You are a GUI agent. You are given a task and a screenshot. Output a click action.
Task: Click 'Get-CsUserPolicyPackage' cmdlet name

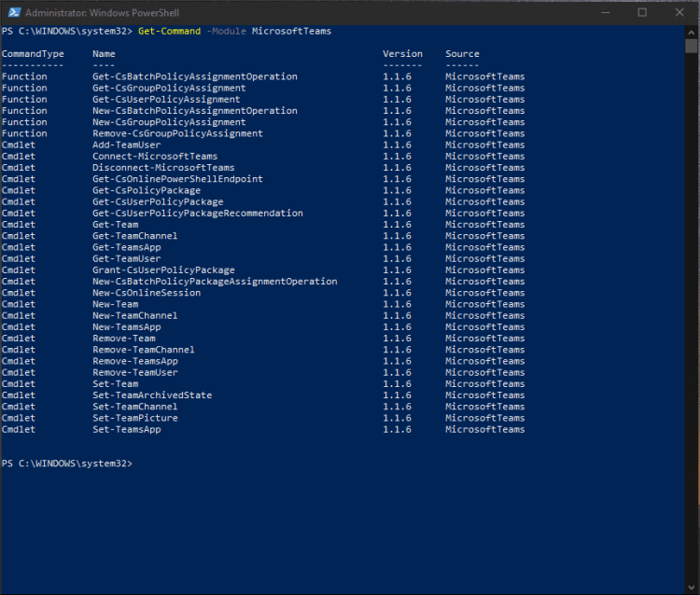(158, 202)
